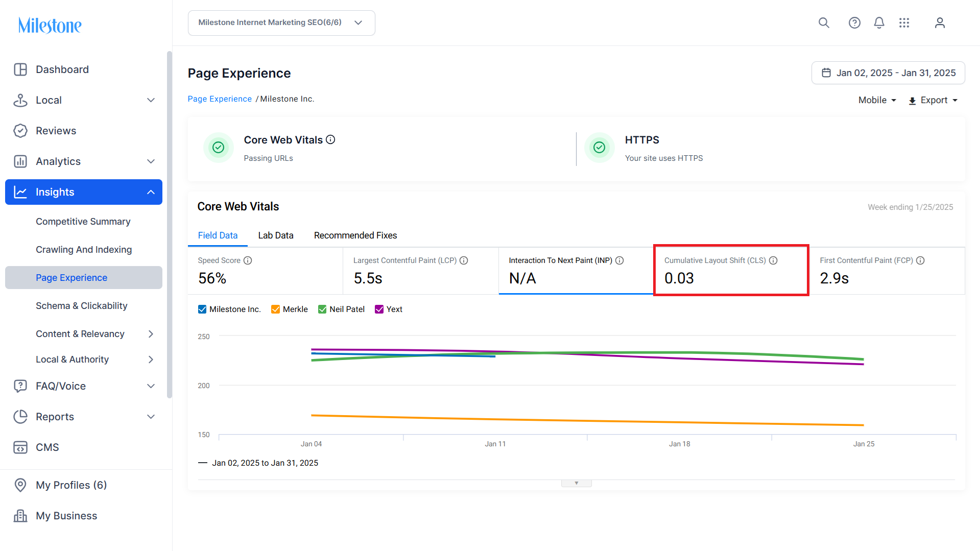Open the Milestone Internet Marketing SEO dropdown

[x=281, y=23]
